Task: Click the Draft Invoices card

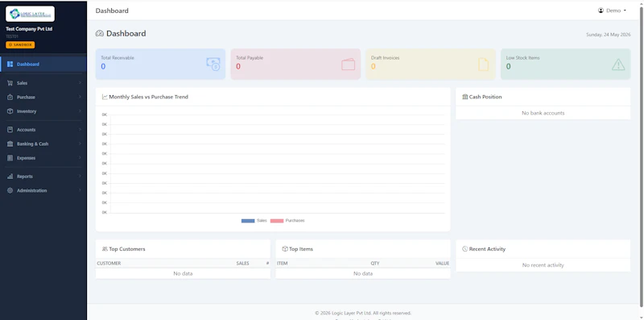Action: click(x=431, y=64)
